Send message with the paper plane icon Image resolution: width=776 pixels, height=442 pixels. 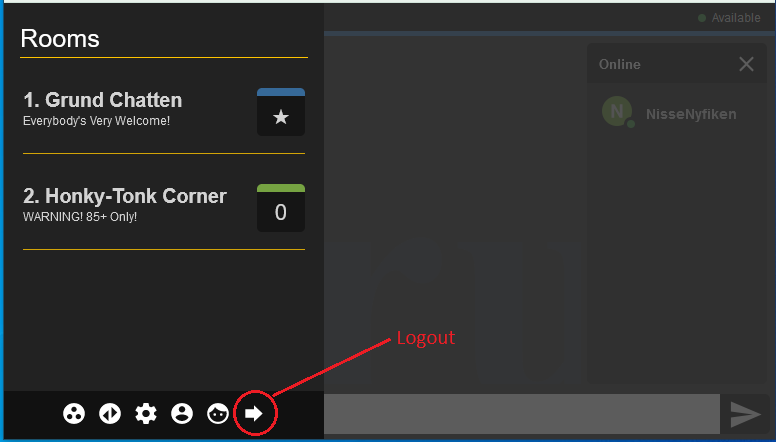pos(745,414)
